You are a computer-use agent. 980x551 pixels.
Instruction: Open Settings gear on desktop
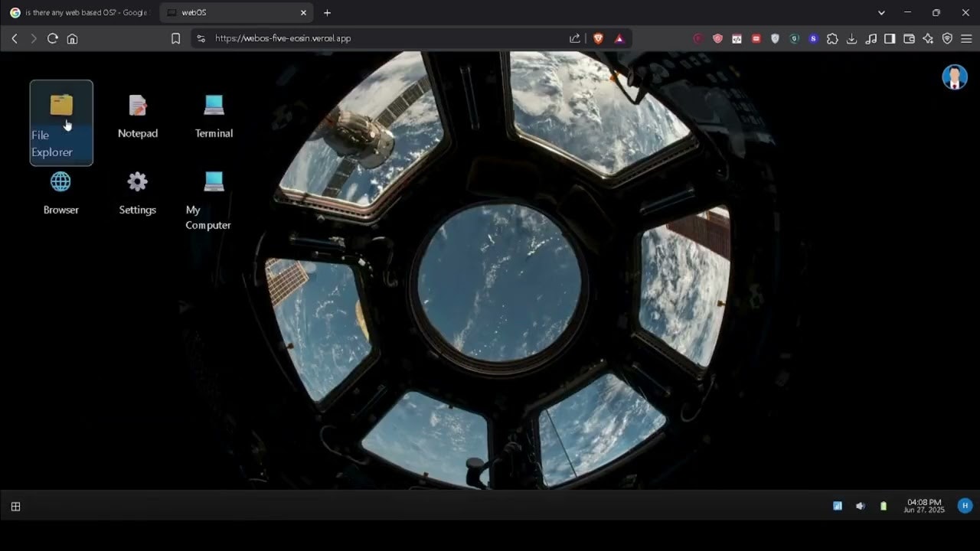(x=137, y=193)
